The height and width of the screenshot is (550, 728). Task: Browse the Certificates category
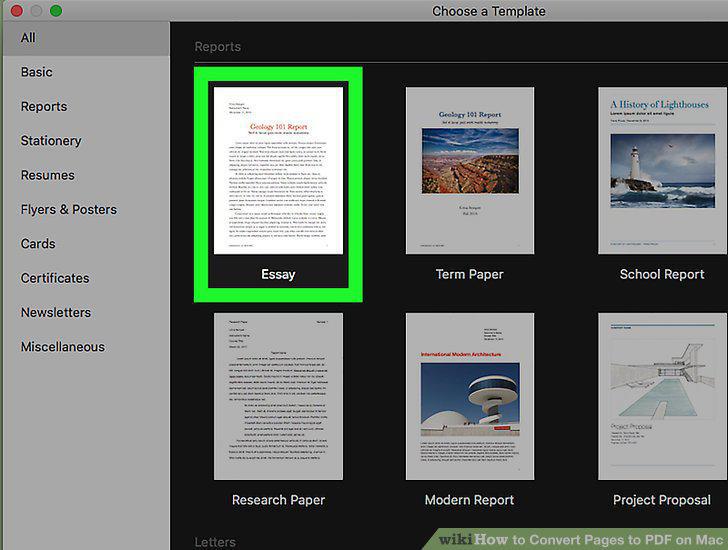click(x=86, y=278)
